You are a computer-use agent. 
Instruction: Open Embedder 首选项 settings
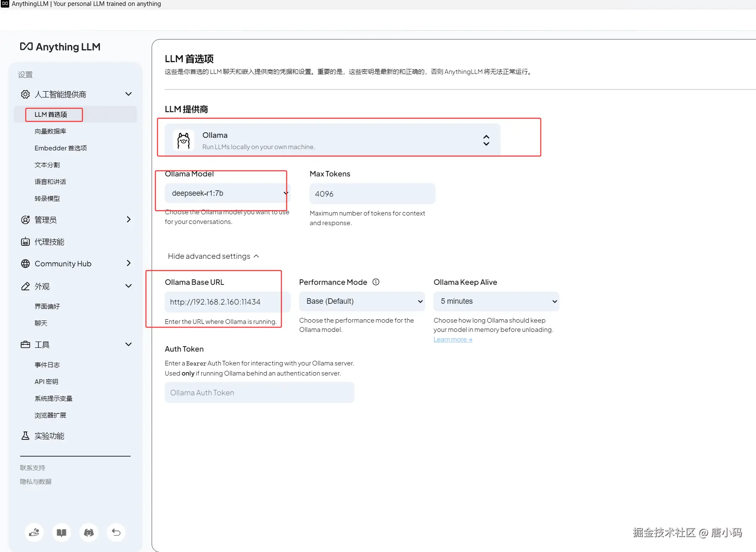point(61,148)
